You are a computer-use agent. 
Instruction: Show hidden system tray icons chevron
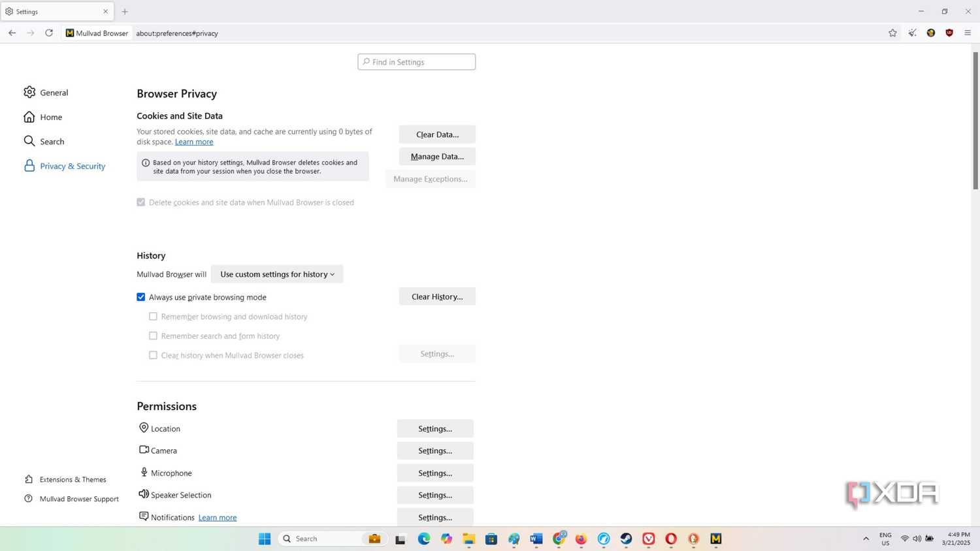pos(866,539)
